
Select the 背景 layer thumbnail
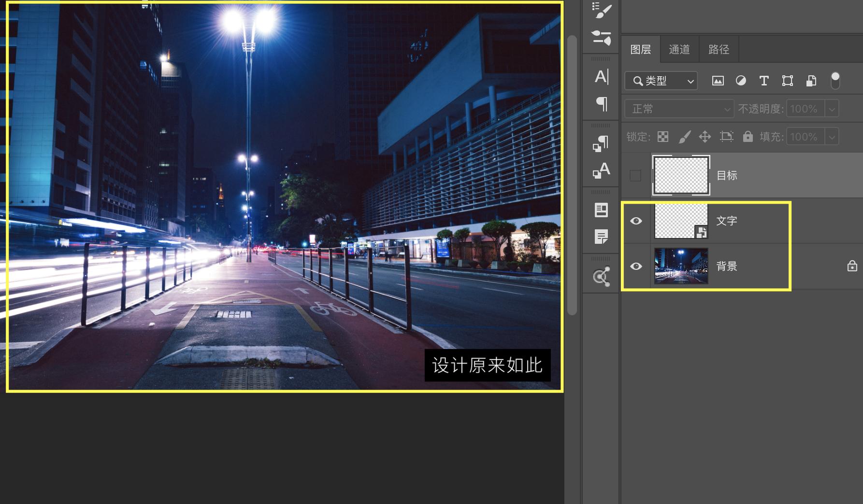(681, 266)
